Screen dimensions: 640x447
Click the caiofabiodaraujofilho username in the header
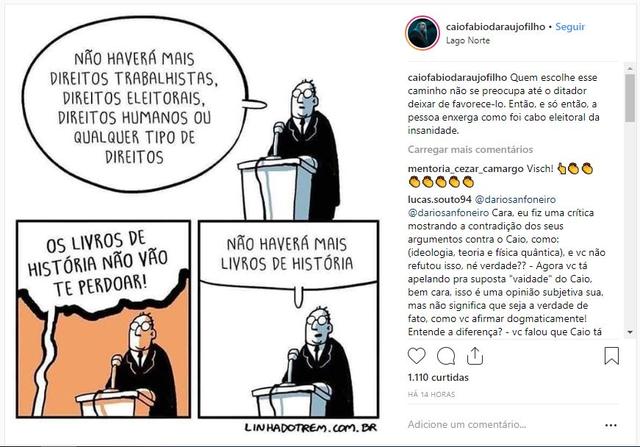click(x=496, y=27)
